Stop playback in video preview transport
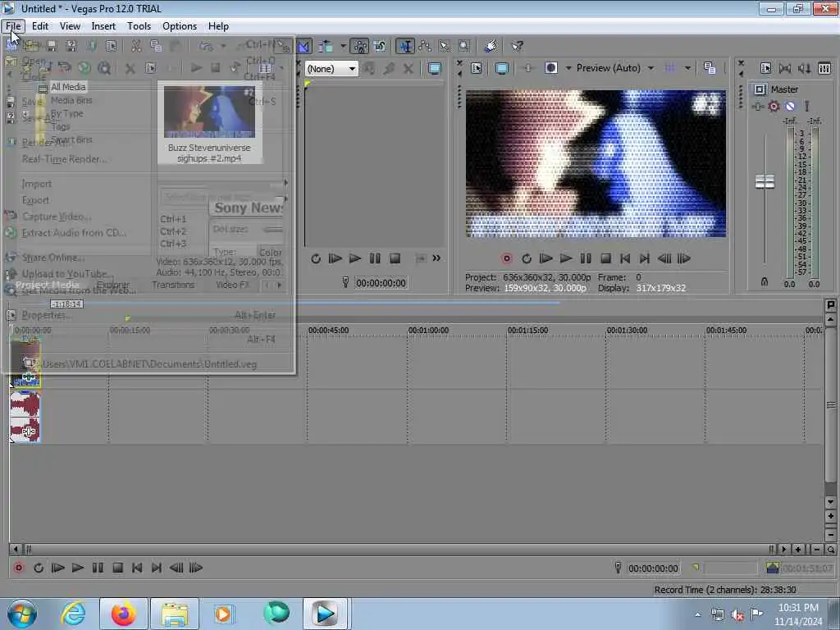 click(x=606, y=258)
